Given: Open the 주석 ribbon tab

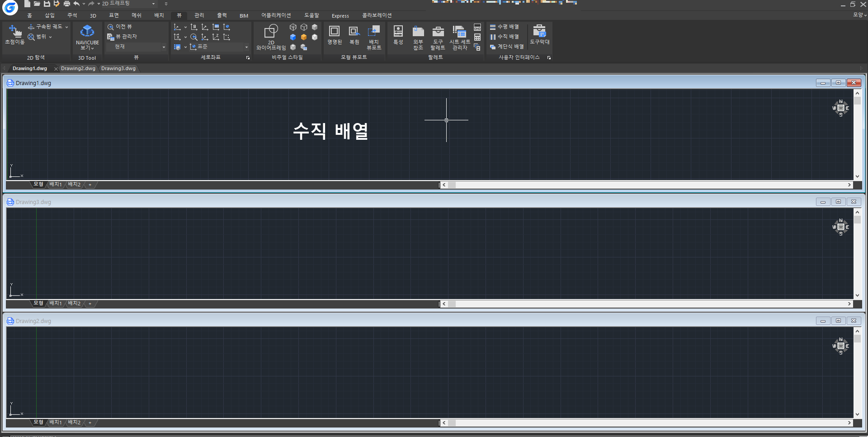Looking at the screenshot, I should pyautogui.click(x=72, y=15).
